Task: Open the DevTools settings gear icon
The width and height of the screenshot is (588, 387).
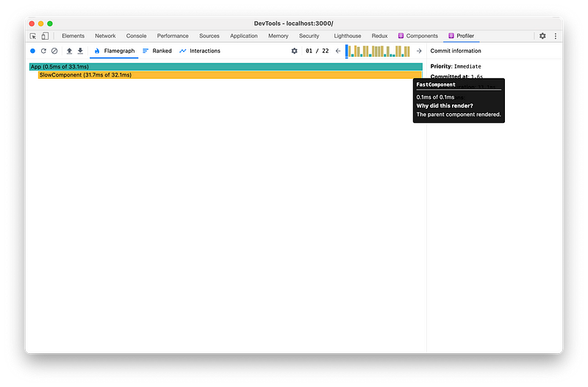Action: 542,36
